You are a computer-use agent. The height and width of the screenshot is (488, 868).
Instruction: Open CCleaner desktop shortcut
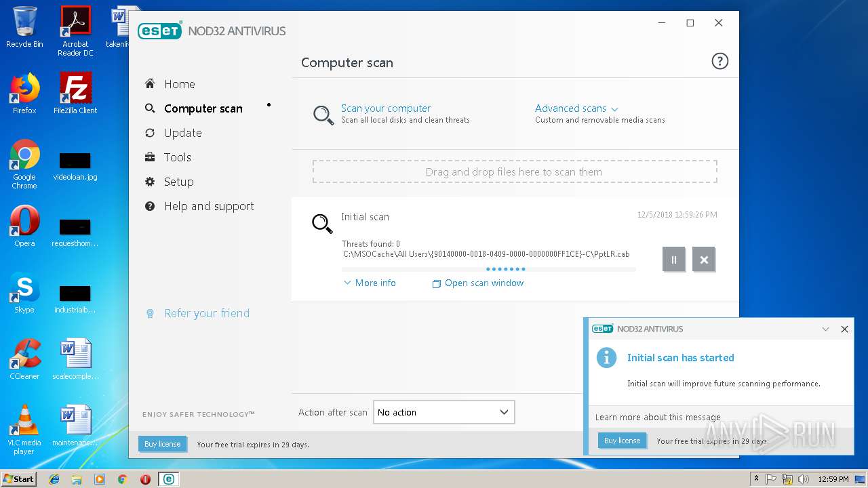pos(24,359)
